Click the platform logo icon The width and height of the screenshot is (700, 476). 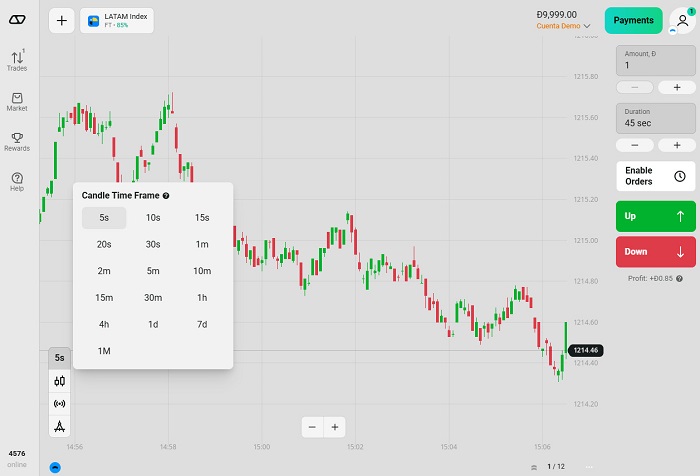pyautogui.click(x=17, y=20)
